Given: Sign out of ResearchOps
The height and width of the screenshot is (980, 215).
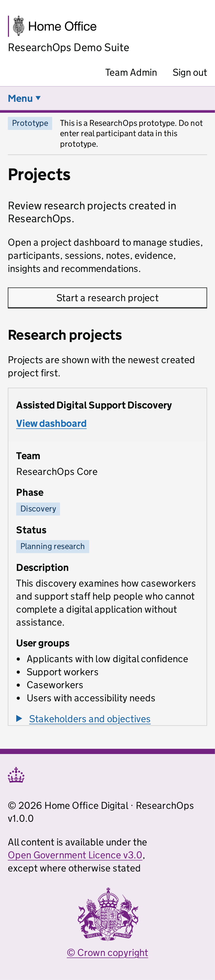Looking at the screenshot, I should click(190, 72).
